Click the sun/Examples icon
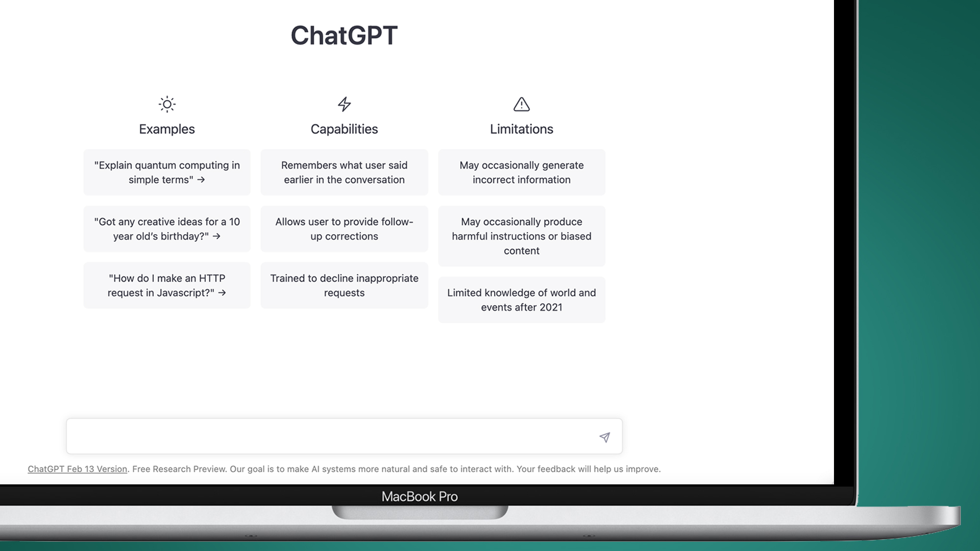The height and width of the screenshot is (551, 980). click(x=166, y=104)
